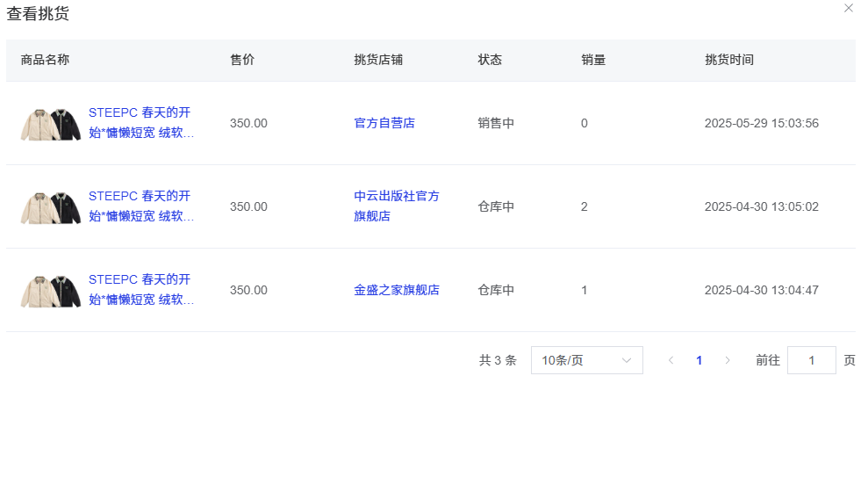Open the 10条/页 page size dropdown
The height and width of the screenshot is (499, 868).
(x=586, y=360)
